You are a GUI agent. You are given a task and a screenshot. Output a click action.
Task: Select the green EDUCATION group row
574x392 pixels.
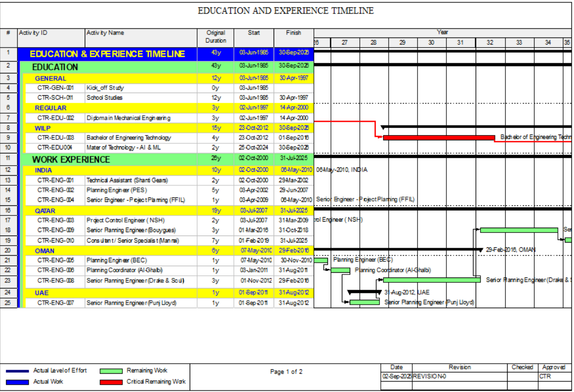pos(167,67)
